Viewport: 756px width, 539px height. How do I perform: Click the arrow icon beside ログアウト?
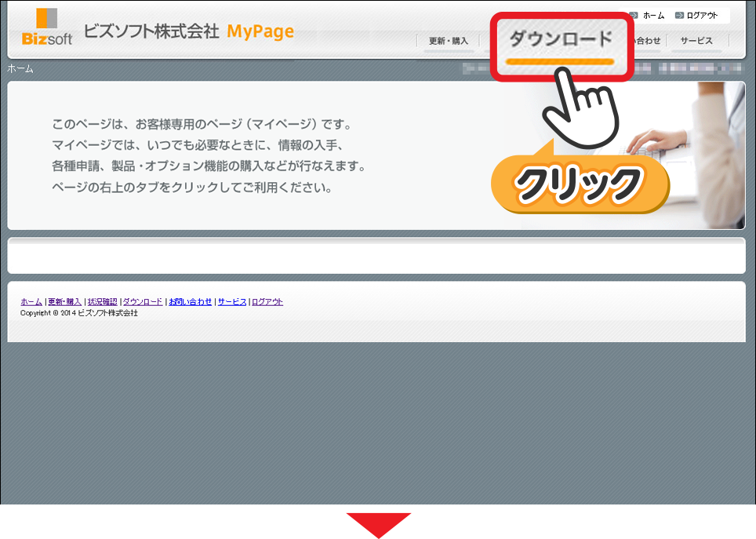click(679, 15)
